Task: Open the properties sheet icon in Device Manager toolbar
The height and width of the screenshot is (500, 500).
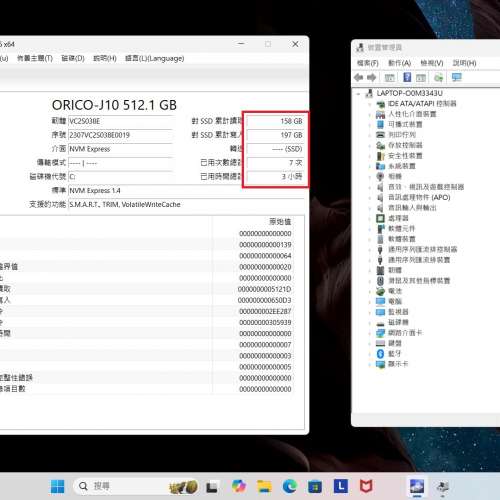Action: [389, 78]
